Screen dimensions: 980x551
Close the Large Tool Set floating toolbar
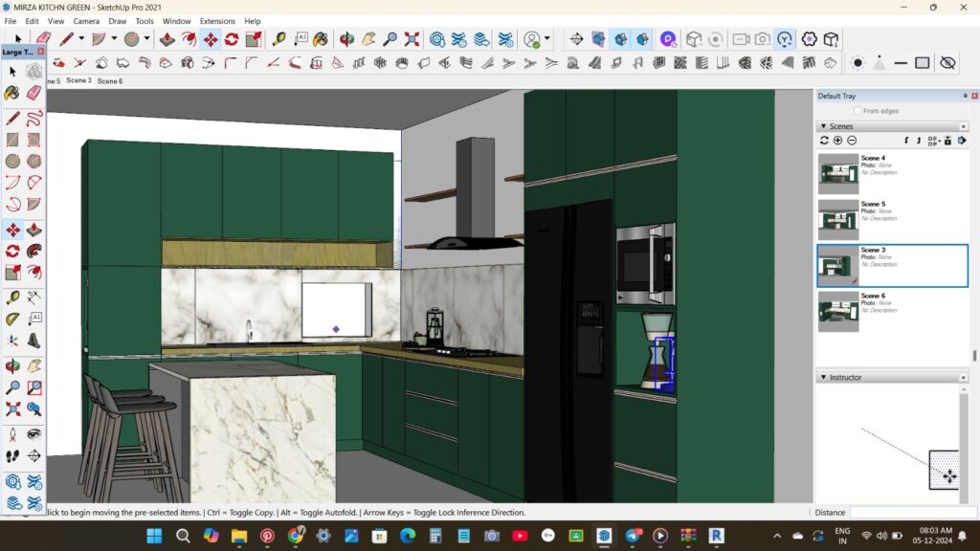40,52
